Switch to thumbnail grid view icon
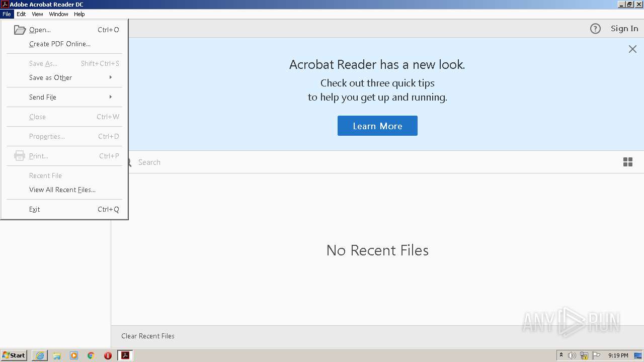This screenshot has height=362, width=644. (628, 162)
